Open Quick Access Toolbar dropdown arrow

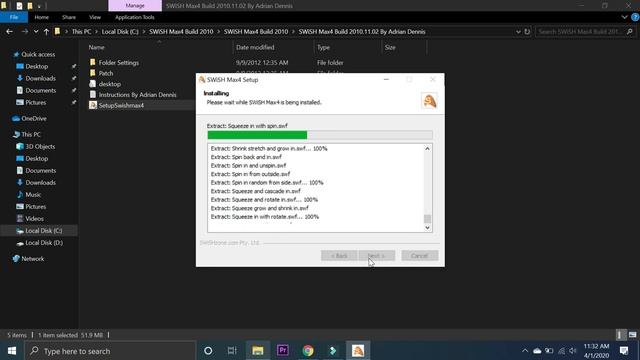coord(39,6)
